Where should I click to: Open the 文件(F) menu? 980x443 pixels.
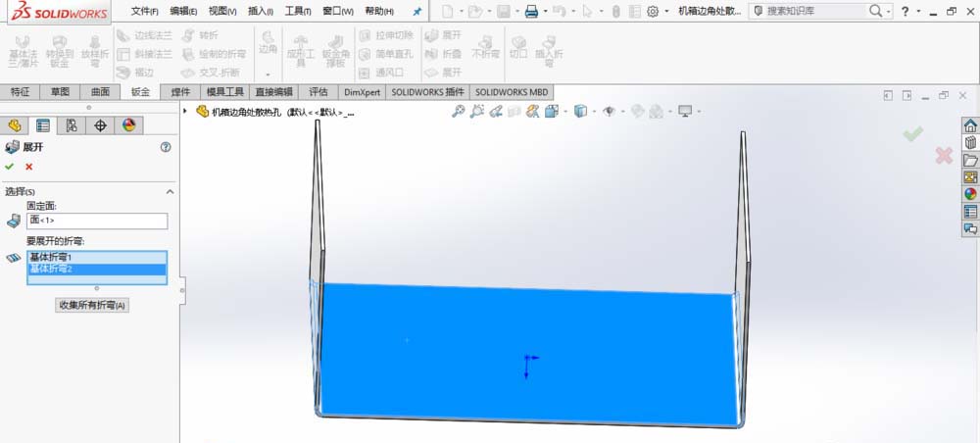(x=145, y=11)
